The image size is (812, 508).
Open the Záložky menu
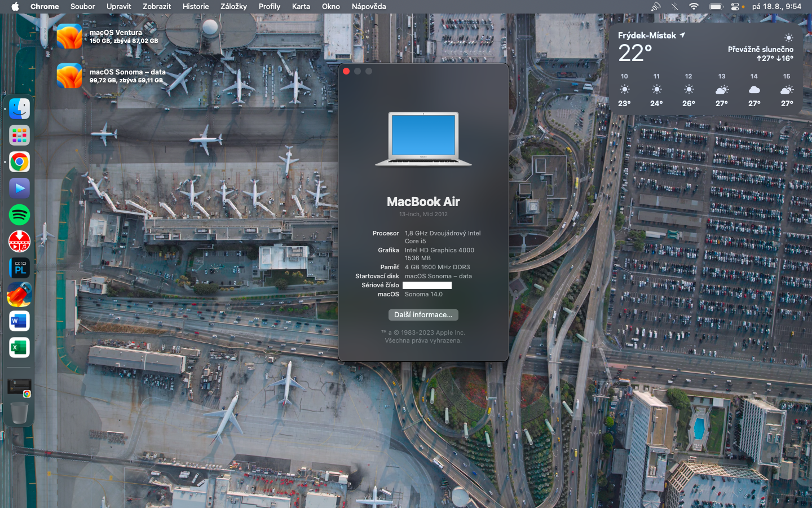pyautogui.click(x=233, y=7)
